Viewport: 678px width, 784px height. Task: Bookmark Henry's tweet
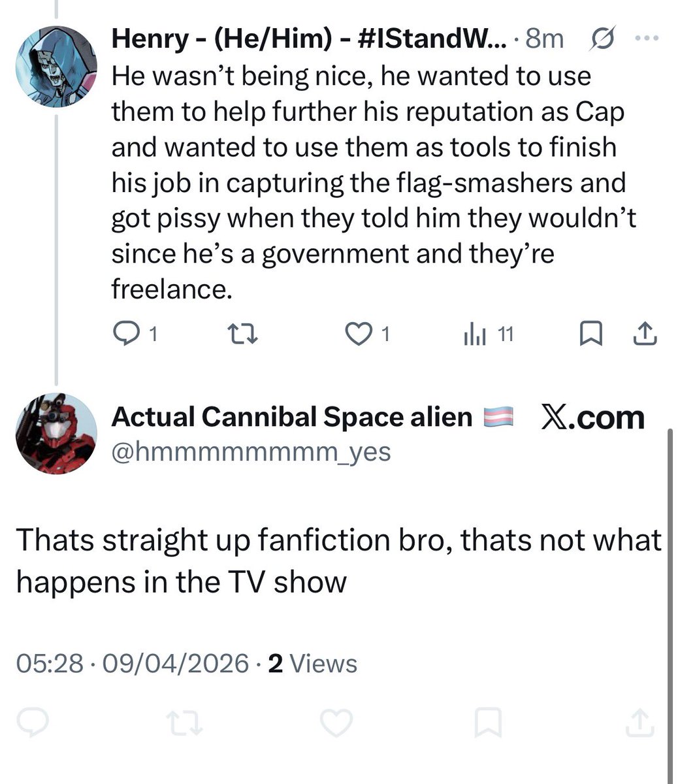[590, 335]
